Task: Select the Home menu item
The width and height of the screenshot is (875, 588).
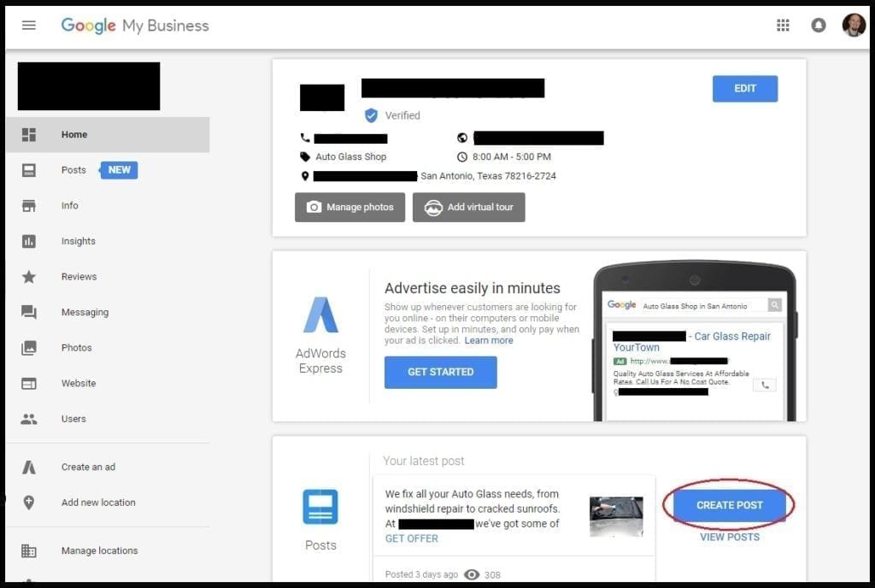Action: [x=108, y=134]
